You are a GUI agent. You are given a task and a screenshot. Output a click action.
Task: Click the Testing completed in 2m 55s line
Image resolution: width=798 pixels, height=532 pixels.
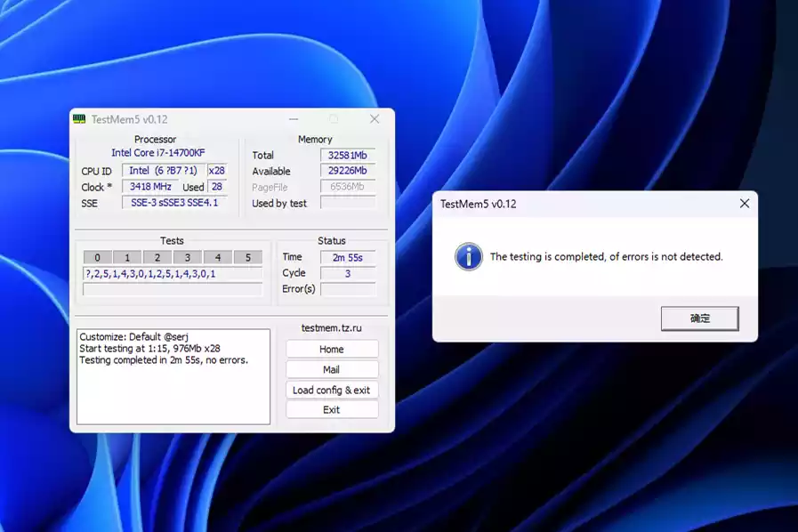(x=164, y=360)
